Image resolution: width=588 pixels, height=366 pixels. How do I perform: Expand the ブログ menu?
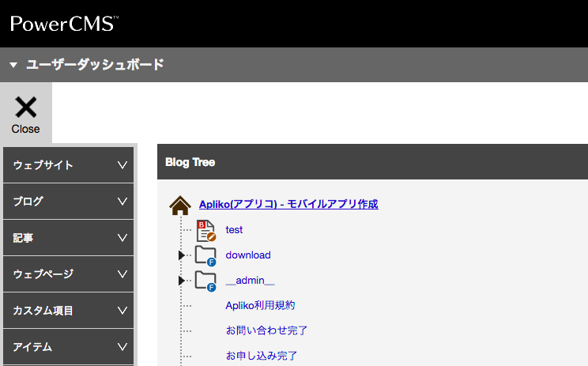68,202
